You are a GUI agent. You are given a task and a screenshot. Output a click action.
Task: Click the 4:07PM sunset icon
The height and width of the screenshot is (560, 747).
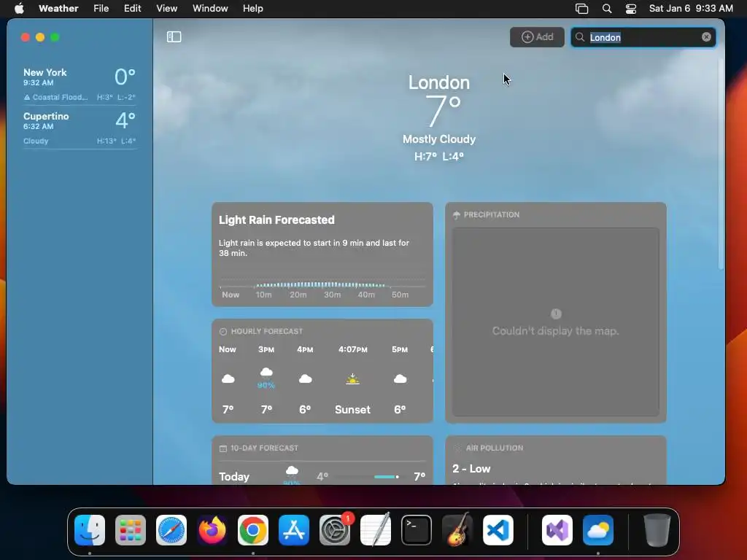click(352, 379)
